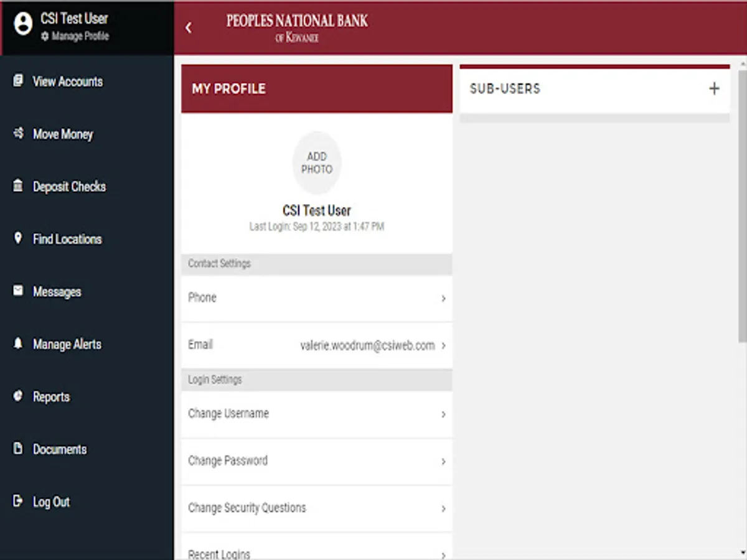This screenshot has height=560, width=747.
Task: Open Change Password
Action: [316, 460]
